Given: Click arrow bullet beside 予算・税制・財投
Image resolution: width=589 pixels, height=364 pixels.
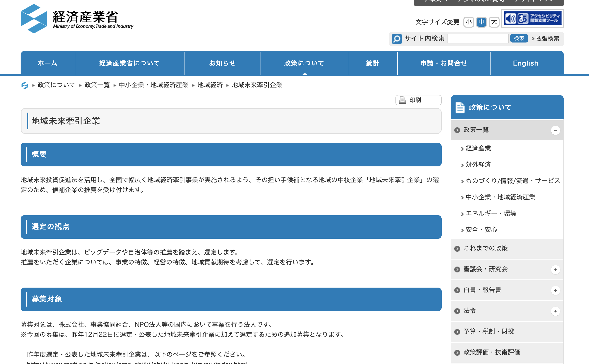Looking at the screenshot, I should click(457, 332).
